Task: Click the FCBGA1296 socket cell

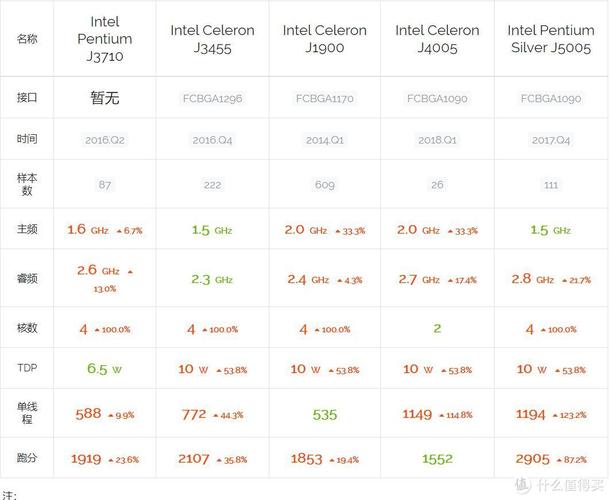Action: (212, 98)
